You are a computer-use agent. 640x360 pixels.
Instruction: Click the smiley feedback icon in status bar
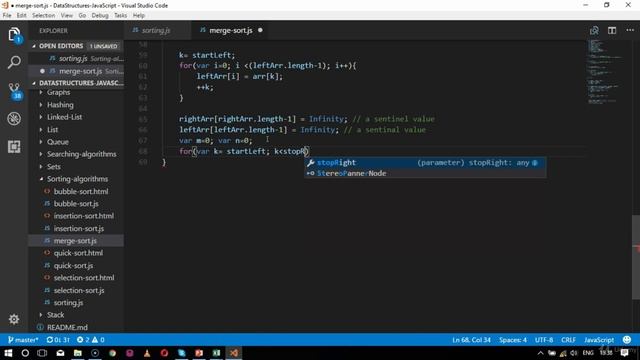coord(627,340)
